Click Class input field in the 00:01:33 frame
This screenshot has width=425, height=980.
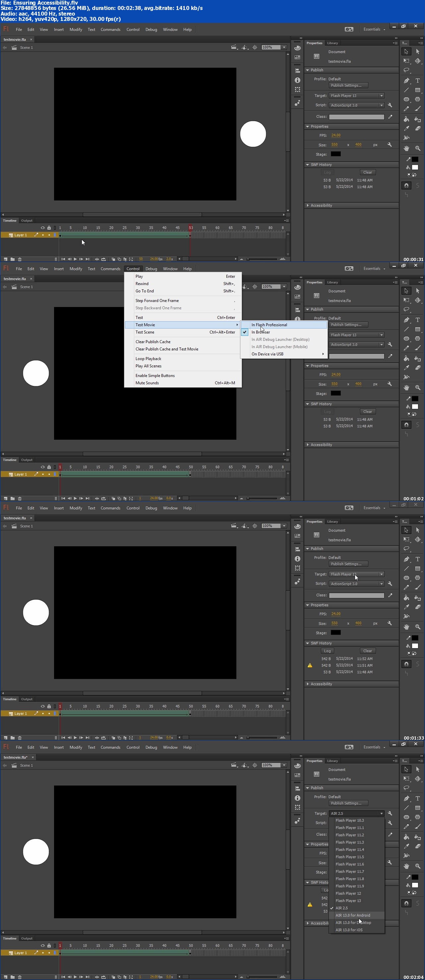point(357,595)
